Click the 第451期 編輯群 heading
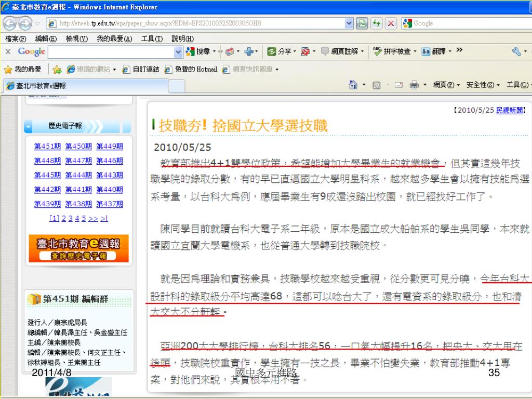This screenshot has width=532, height=399. 75,299
